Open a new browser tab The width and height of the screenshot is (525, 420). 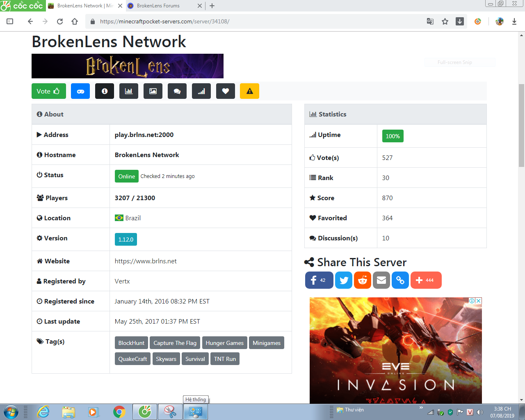pyautogui.click(x=212, y=6)
